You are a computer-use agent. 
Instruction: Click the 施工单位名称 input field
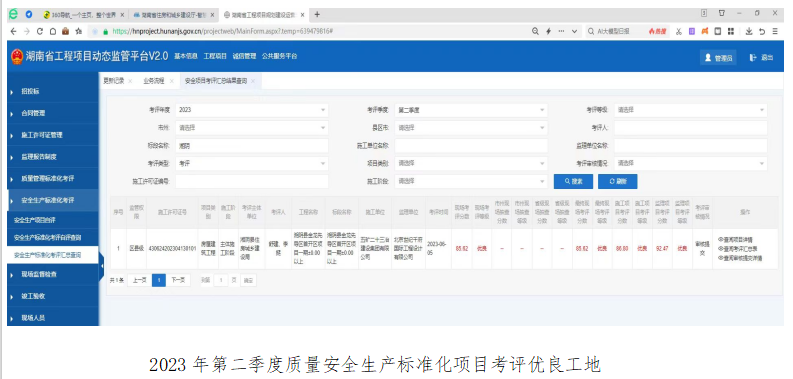tap(471, 146)
